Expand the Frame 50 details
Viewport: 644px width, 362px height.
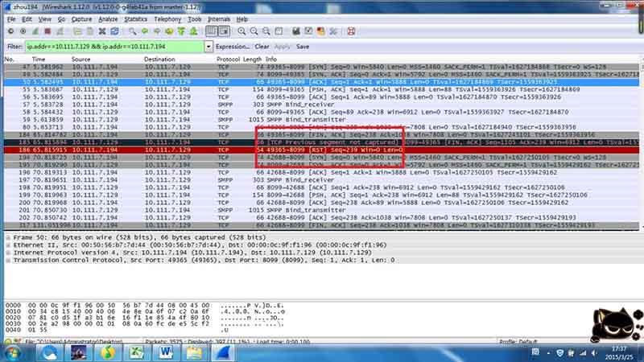click(x=8, y=237)
